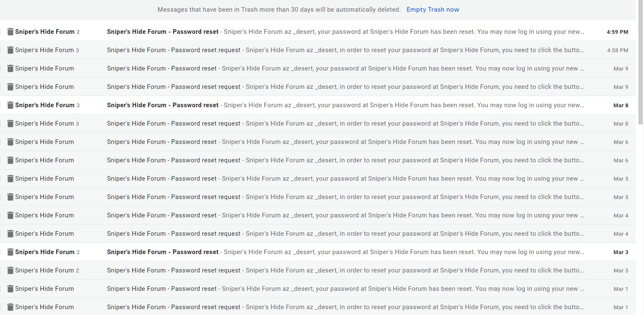
Task: Click the 4:58 PM timestamp on reset request
Action: 618,50
